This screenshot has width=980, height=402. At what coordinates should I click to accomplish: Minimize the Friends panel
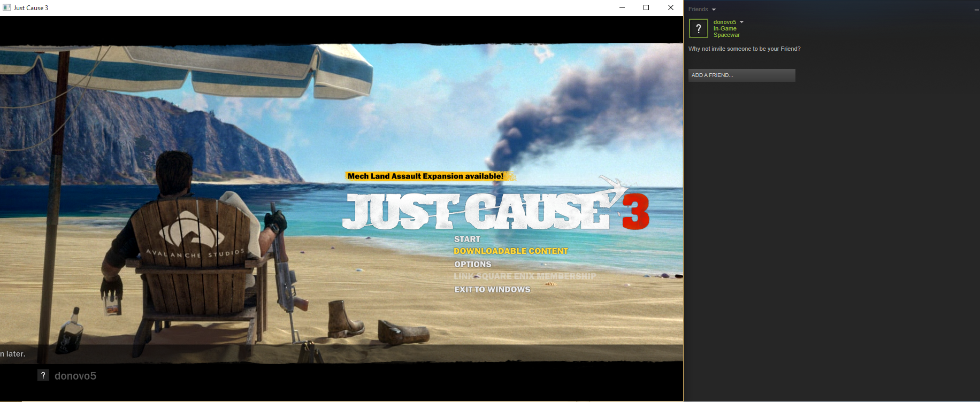pos(976,10)
